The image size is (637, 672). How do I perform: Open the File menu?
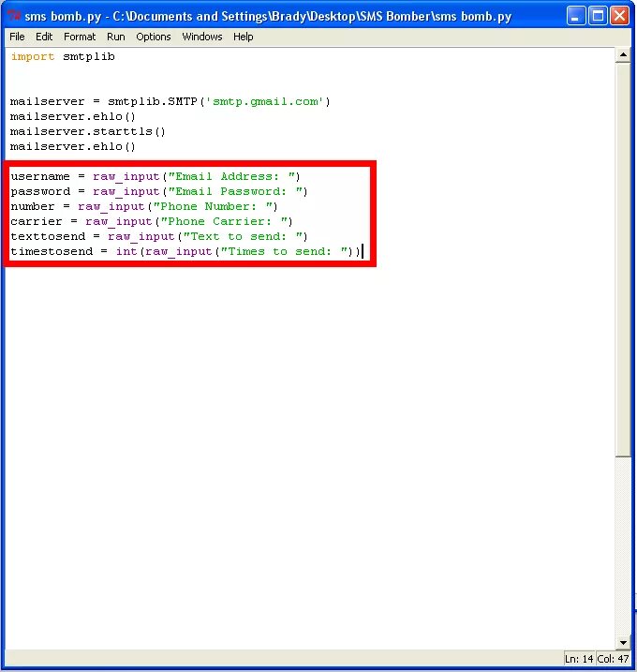pos(17,37)
